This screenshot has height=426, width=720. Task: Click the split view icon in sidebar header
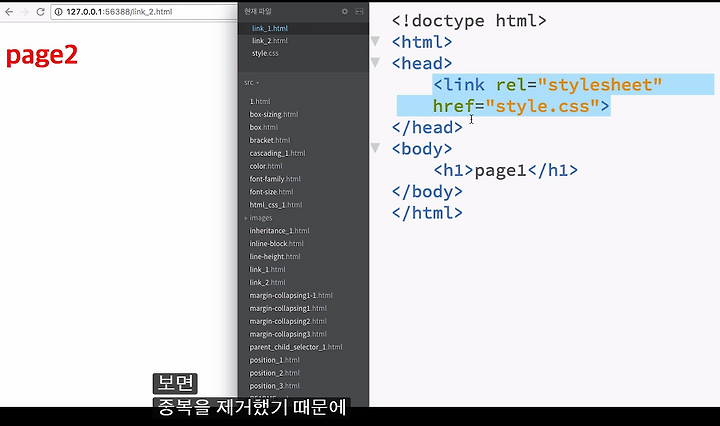[360, 11]
